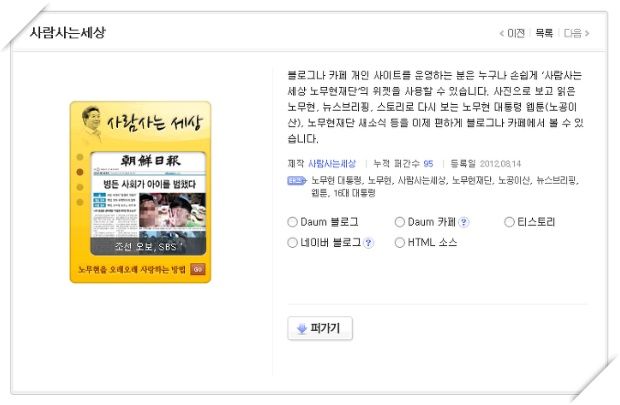Image resolution: width=620 pixels, height=405 pixels.
Task: Open the 사람사는세상 creator link
Action: coord(332,164)
